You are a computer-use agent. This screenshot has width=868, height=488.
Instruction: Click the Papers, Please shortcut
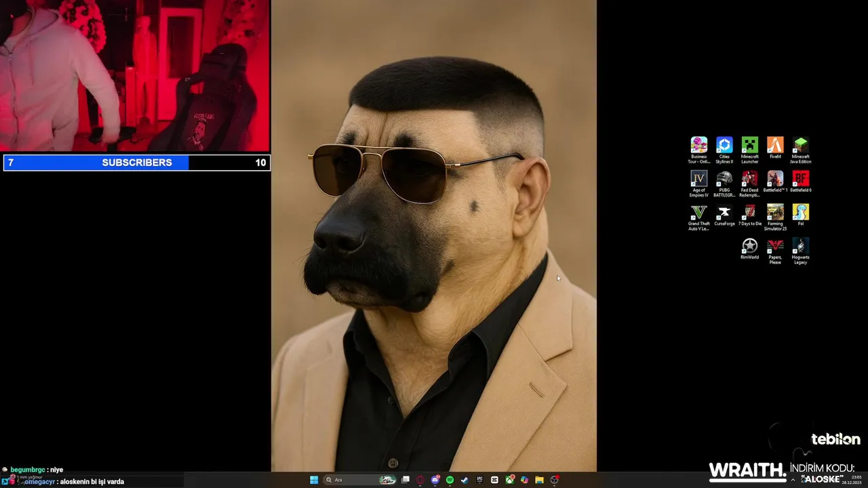click(775, 251)
